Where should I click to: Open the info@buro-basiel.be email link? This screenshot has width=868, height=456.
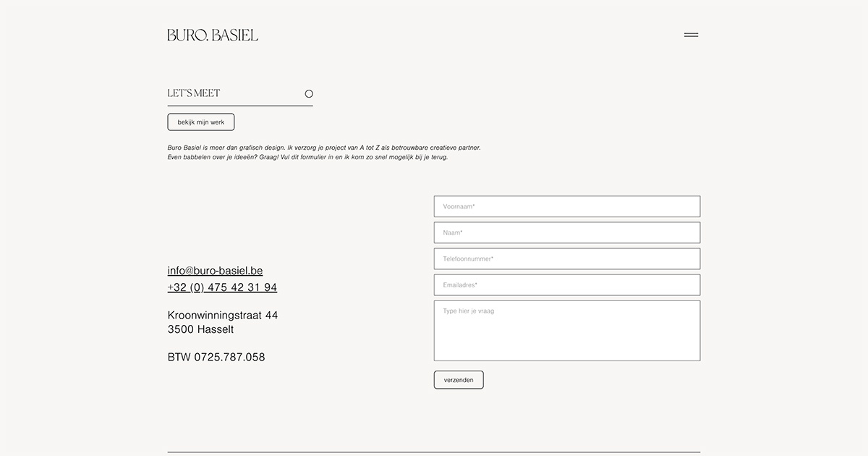214,270
